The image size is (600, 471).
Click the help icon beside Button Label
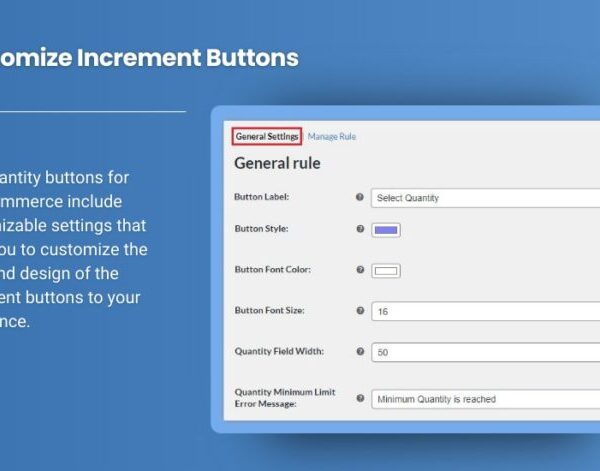pyautogui.click(x=360, y=197)
